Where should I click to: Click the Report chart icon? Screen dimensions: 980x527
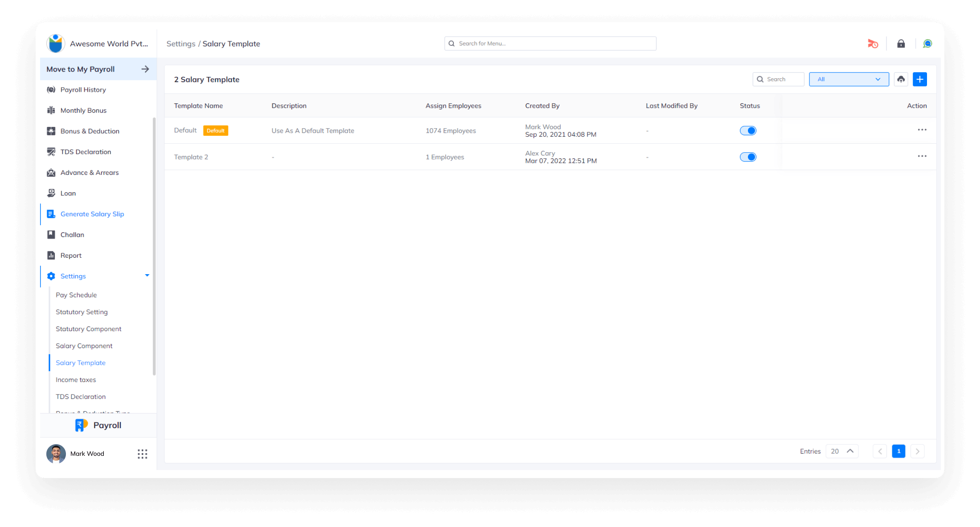51,255
